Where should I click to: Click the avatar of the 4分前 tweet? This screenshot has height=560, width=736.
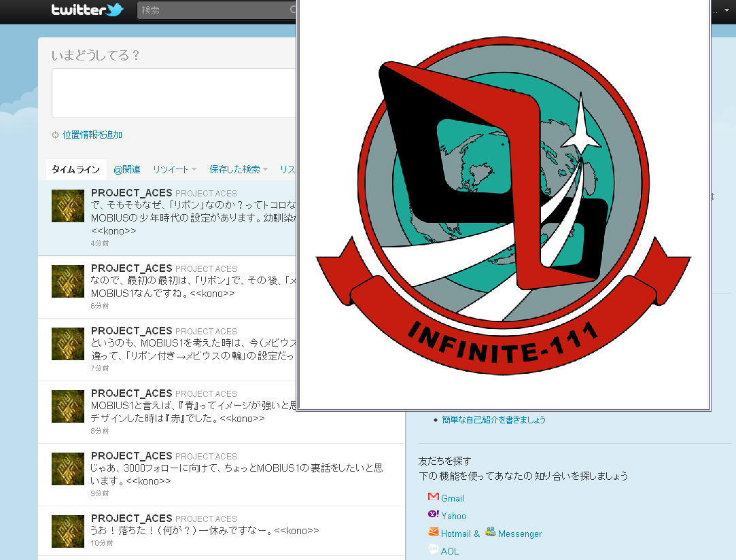point(67,206)
